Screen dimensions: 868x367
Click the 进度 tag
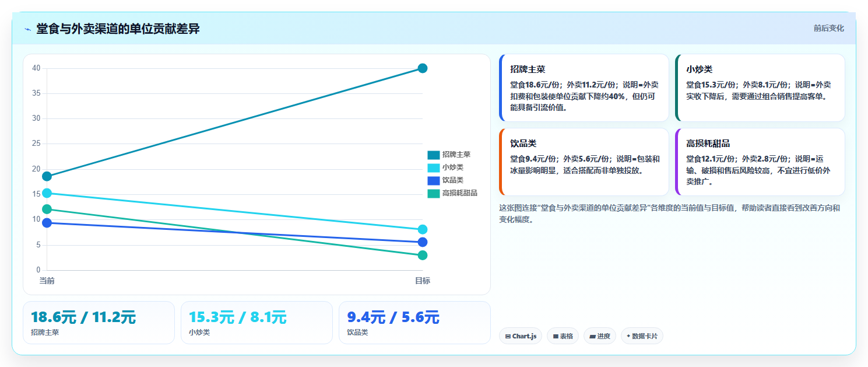point(599,336)
